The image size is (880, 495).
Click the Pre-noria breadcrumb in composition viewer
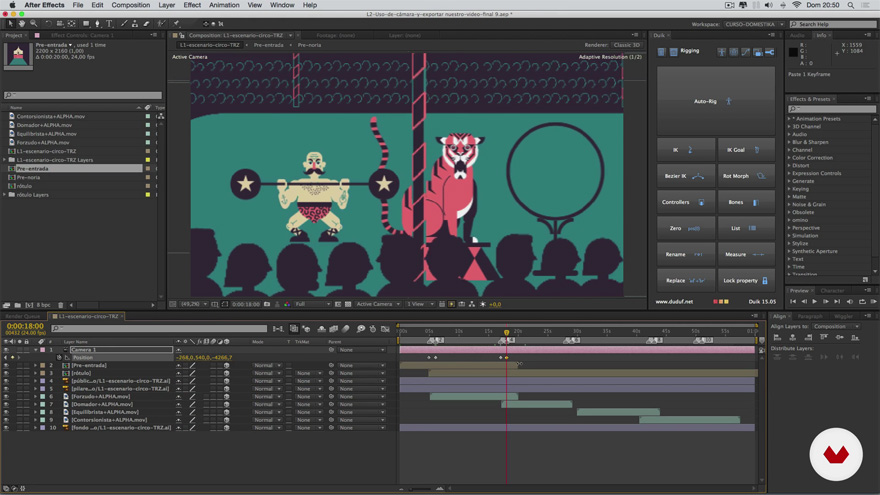[x=309, y=45]
